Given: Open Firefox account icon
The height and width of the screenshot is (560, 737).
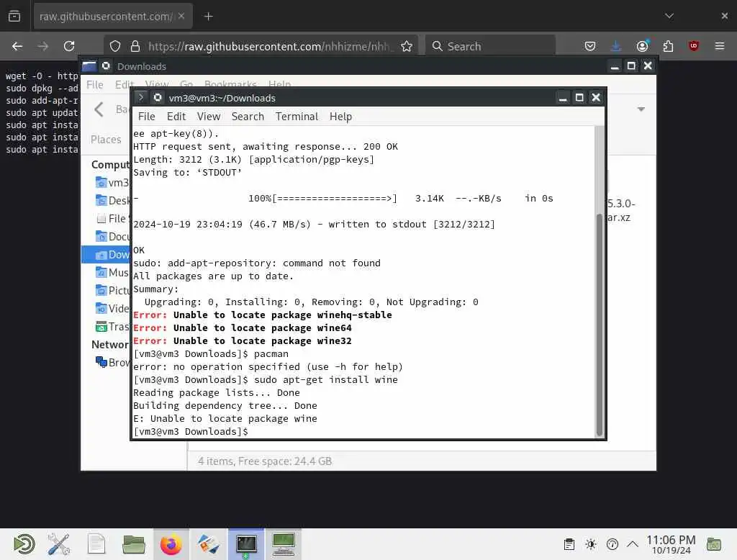Looking at the screenshot, I should (642, 46).
